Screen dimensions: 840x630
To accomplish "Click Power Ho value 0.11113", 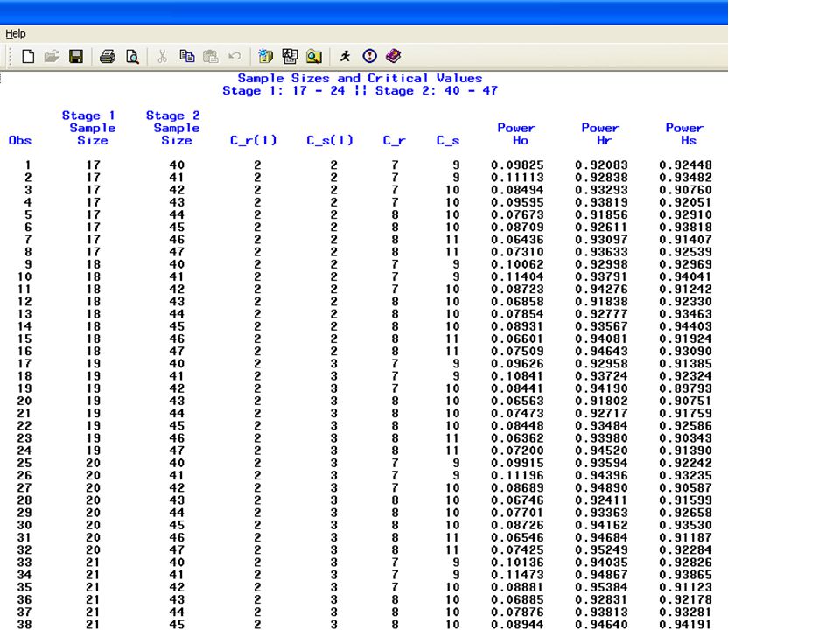I will click(517, 178).
